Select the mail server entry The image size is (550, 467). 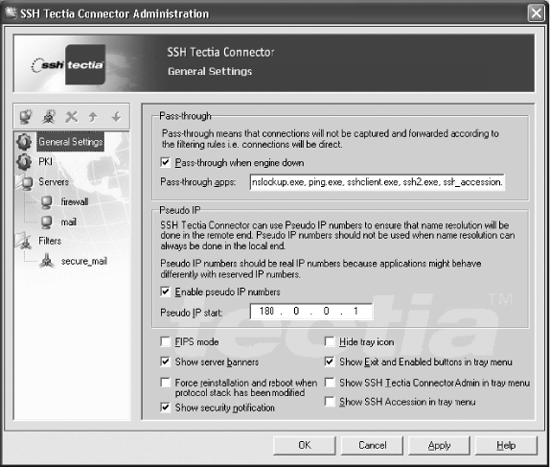(68, 222)
